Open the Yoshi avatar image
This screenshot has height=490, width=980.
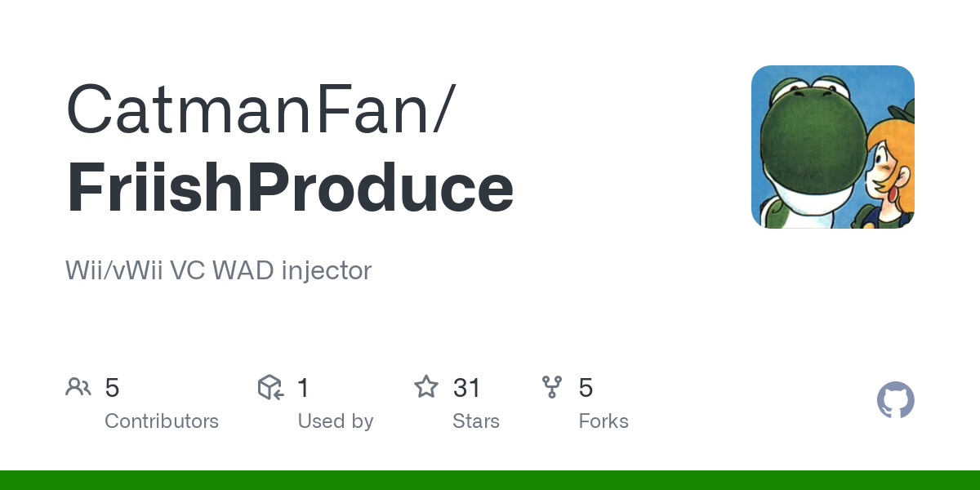[833, 147]
